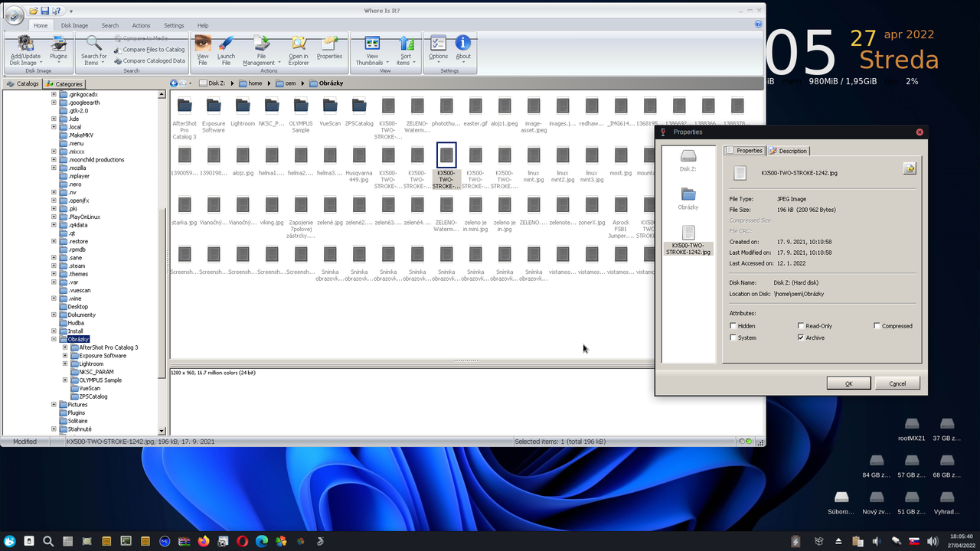Click Open in Explorer icon

299,43
